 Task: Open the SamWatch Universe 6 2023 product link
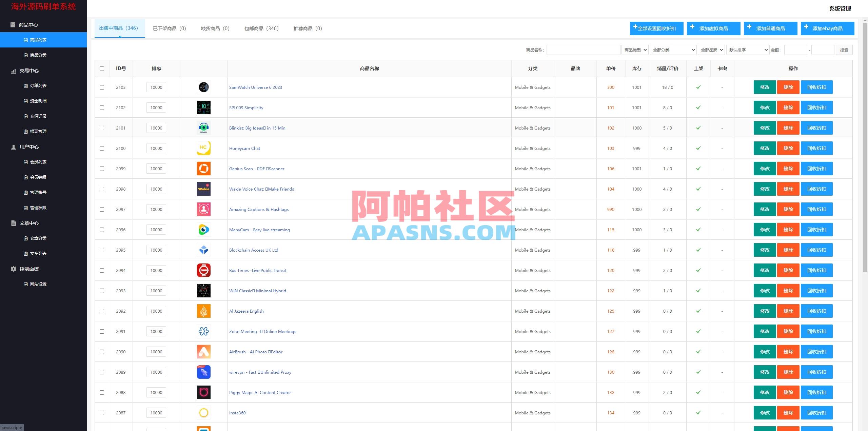pos(255,87)
